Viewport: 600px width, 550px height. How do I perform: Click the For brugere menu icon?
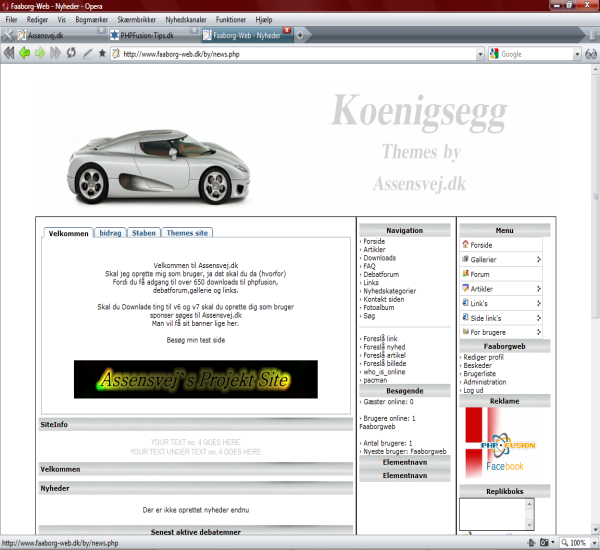pyautogui.click(x=465, y=331)
